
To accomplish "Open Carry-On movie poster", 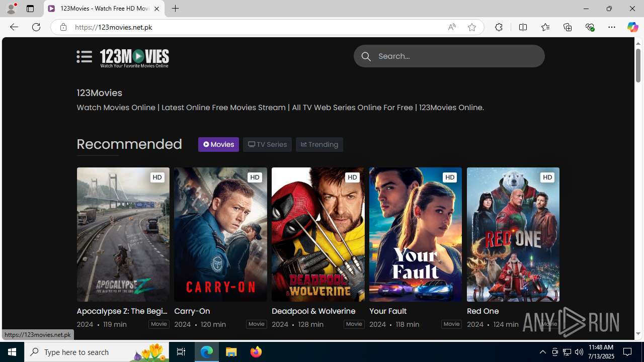I will tap(220, 234).
